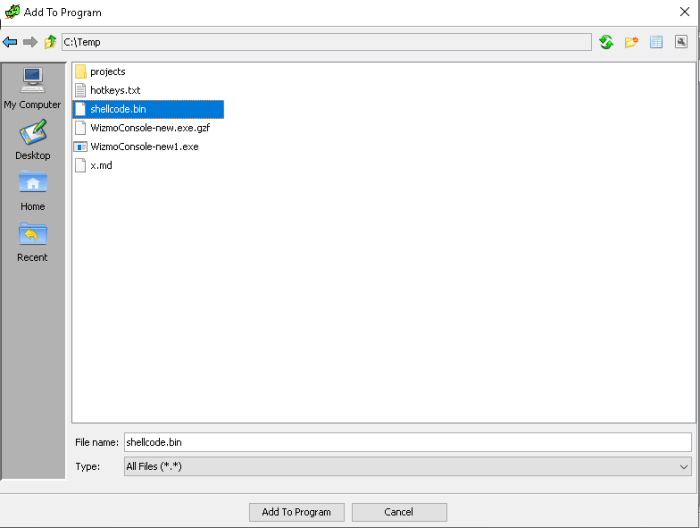The width and height of the screenshot is (700, 528).
Task: Click the Cancel button
Action: click(x=399, y=512)
